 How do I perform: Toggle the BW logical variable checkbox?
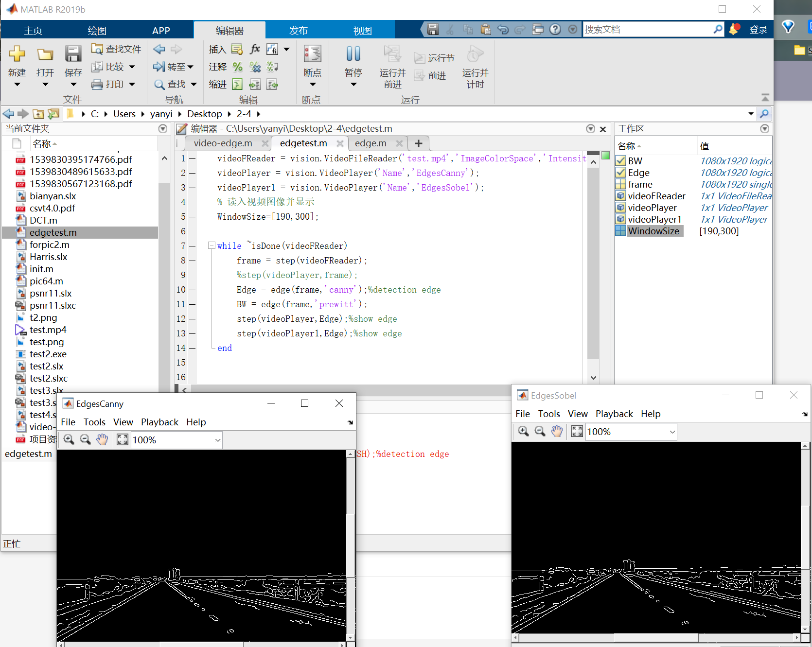(620, 161)
